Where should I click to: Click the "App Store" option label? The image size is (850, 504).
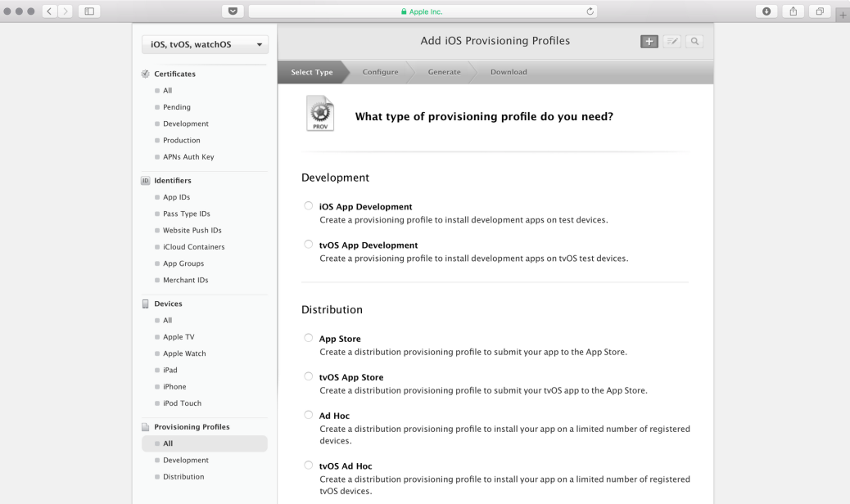point(340,339)
